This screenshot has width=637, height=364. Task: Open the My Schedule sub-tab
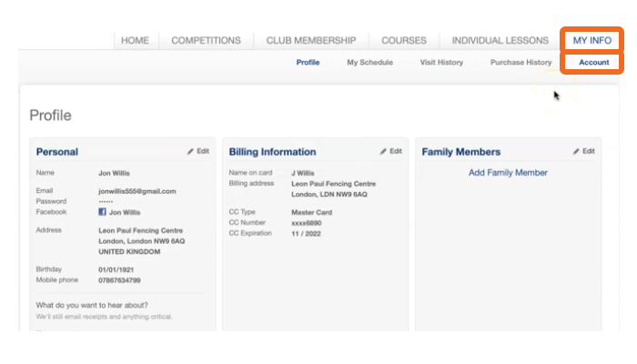coord(369,63)
